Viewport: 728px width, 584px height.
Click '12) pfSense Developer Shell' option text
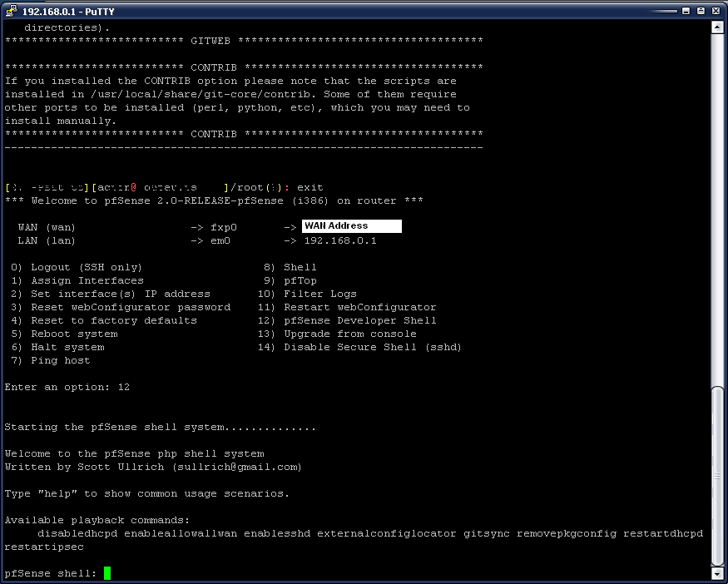pyautogui.click(x=347, y=321)
